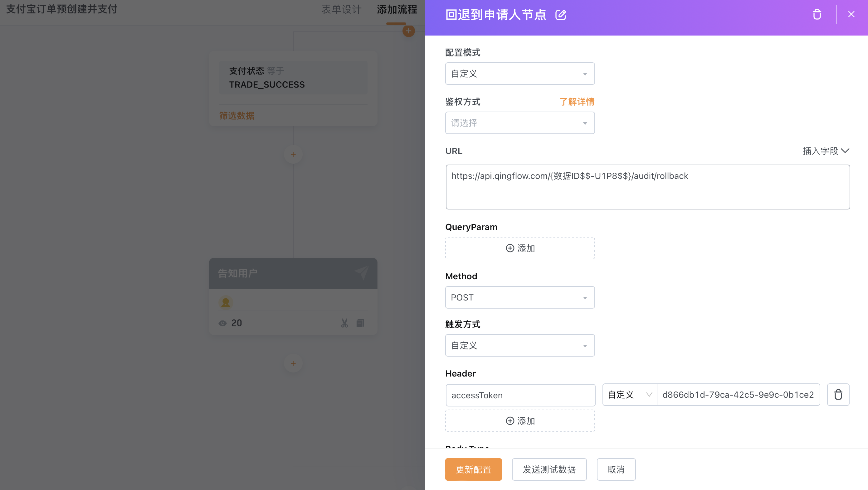Open the 触发方式 dropdown
868x490 pixels.
(520, 345)
